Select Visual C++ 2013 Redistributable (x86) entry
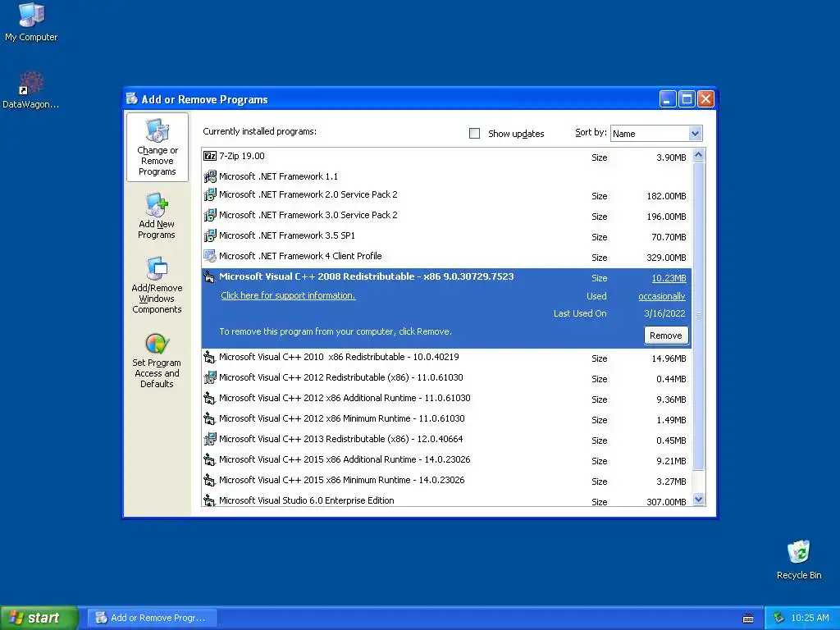The width and height of the screenshot is (840, 630). 446,440
